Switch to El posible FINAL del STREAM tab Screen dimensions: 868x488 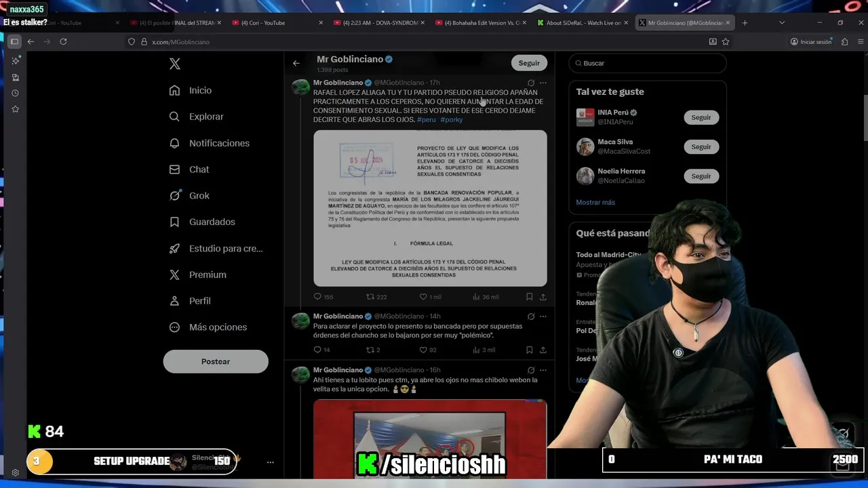point(176,22)
